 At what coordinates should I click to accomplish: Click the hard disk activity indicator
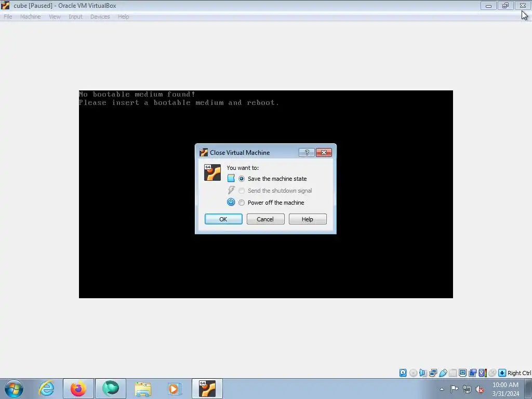pyautogui.click(x=403, y=373)
